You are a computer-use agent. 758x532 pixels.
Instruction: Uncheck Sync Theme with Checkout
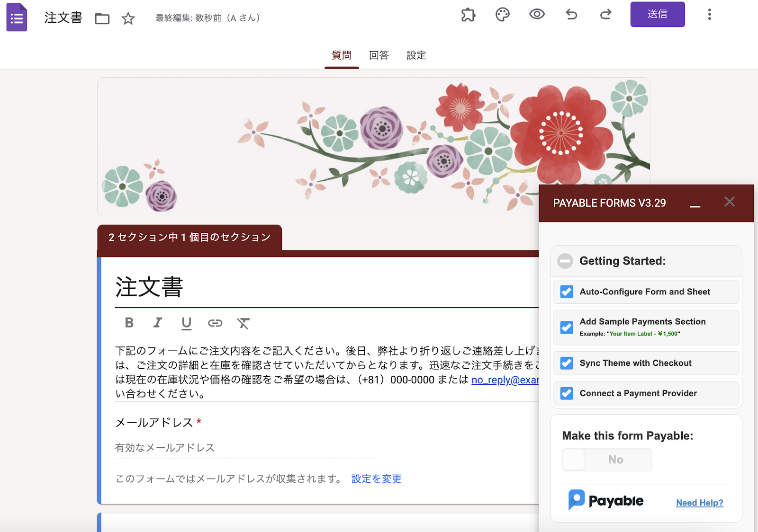[567, 363]
